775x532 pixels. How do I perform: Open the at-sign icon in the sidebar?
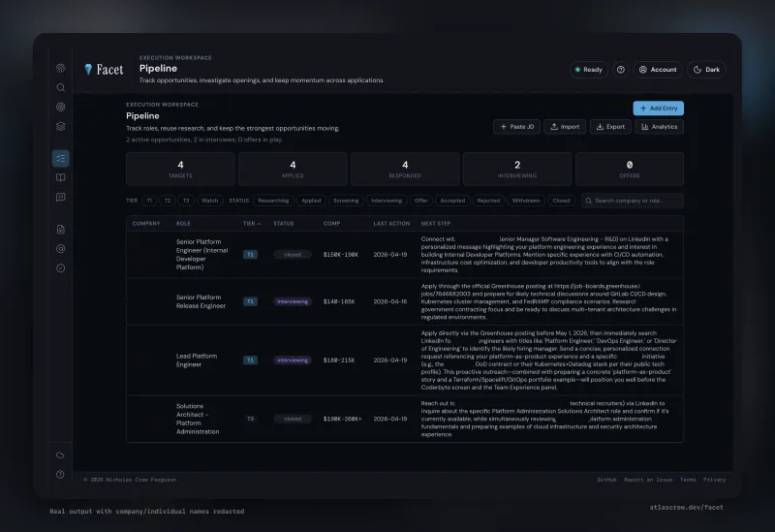(x=60, y=249)
